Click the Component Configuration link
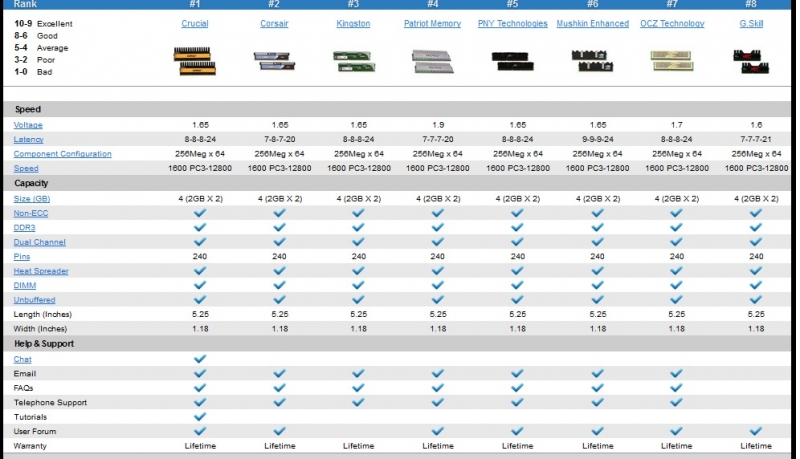800x459 pixels. [x=62, y=154]
